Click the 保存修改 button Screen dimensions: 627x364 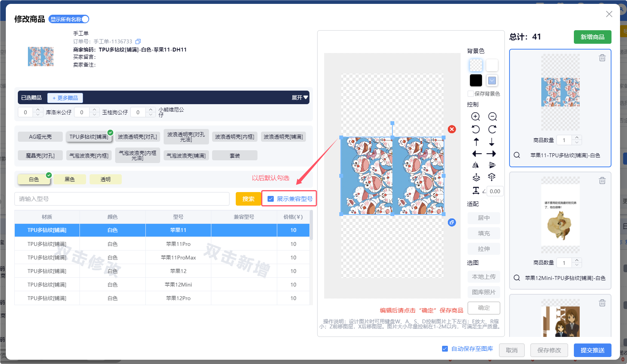[x=549, y=350]
